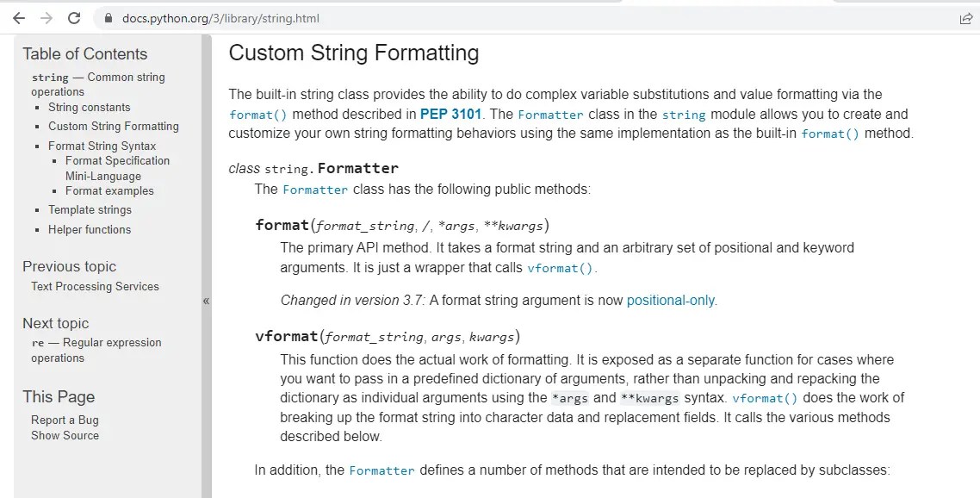
Task: Reload the page with the refresh icon
Action: point(74,18)
